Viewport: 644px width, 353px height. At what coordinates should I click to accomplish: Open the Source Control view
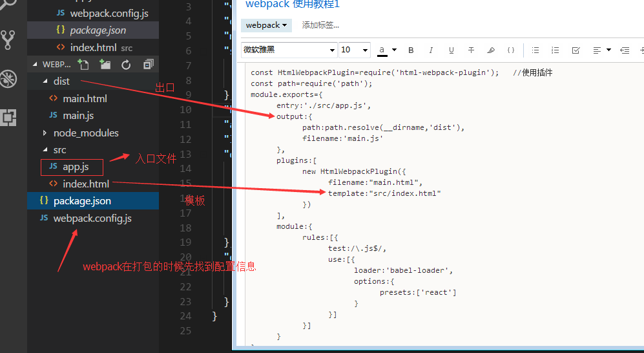point(8,40)
